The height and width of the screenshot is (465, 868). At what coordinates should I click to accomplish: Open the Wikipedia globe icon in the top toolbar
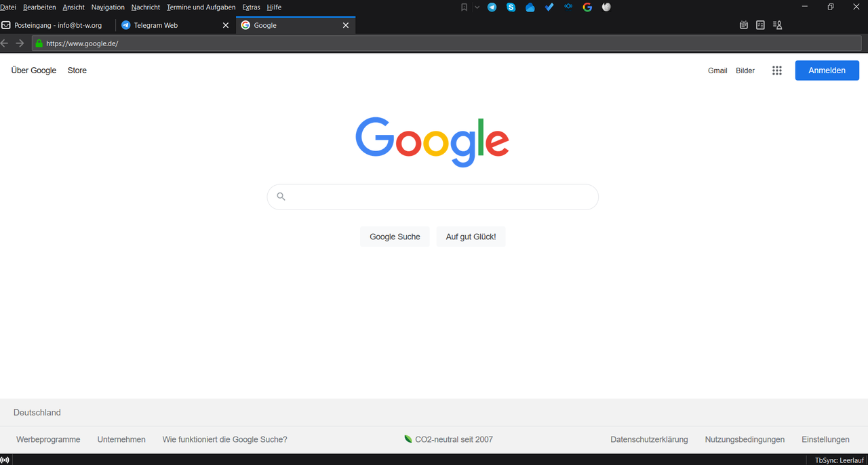coord(606,7)
